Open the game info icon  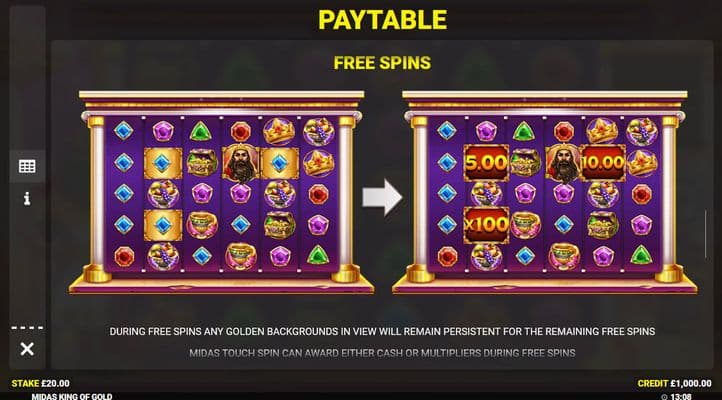point(27,198)
